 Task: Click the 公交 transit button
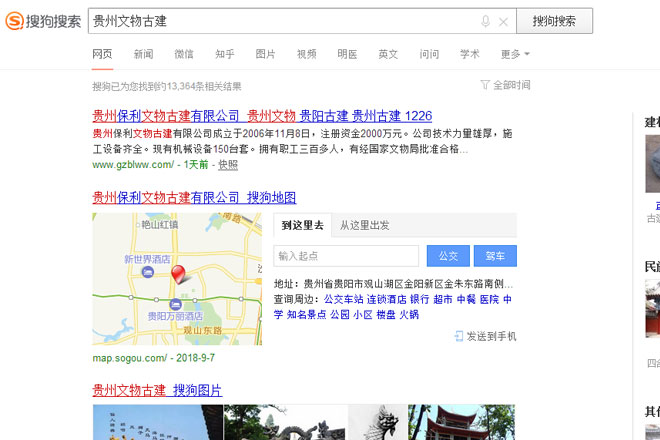[448, 256]
